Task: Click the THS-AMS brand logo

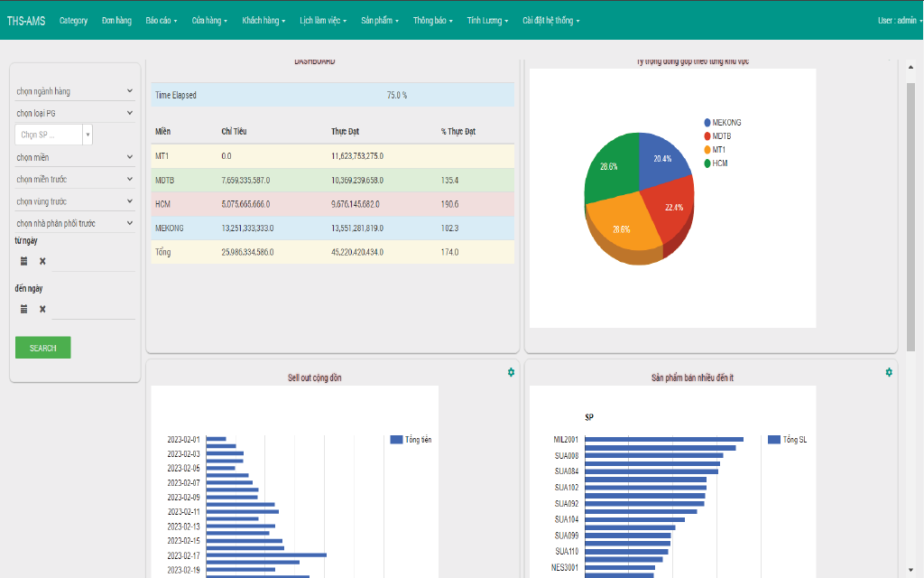Action: pyautogui.click(x=26, y=20)
